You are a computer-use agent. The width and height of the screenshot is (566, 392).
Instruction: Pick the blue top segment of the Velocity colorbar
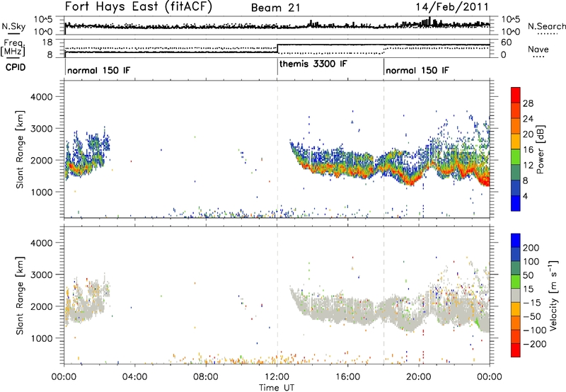[x=516, y=241]
